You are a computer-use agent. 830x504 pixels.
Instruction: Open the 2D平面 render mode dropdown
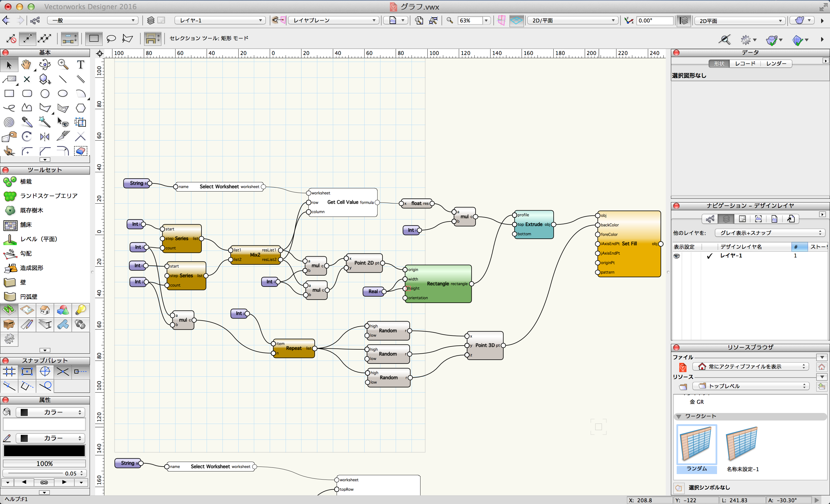click(740, 21)
